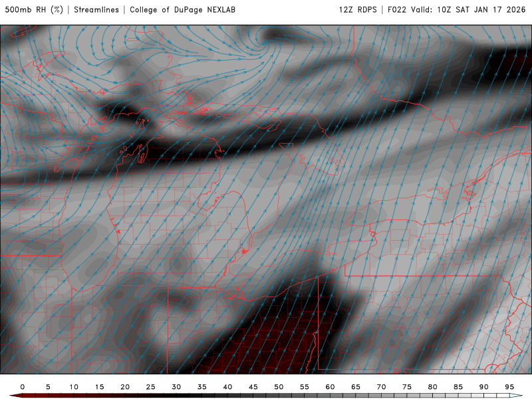Viewport: 532px width, 399px height.
Task: Click the colorbar label '90'
Action: pos(484,387)
